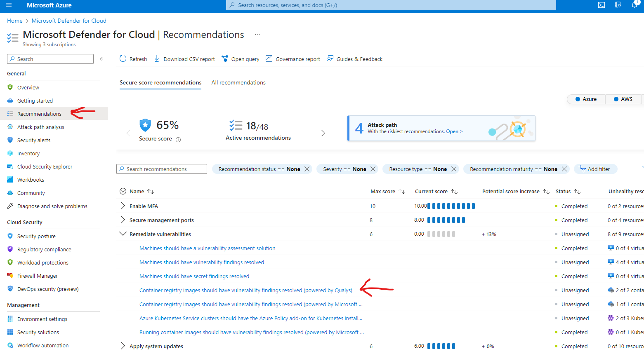Toggle the Azure environment filter
The width and height of the screenshot is (644, 356).
tap(586, 99)
